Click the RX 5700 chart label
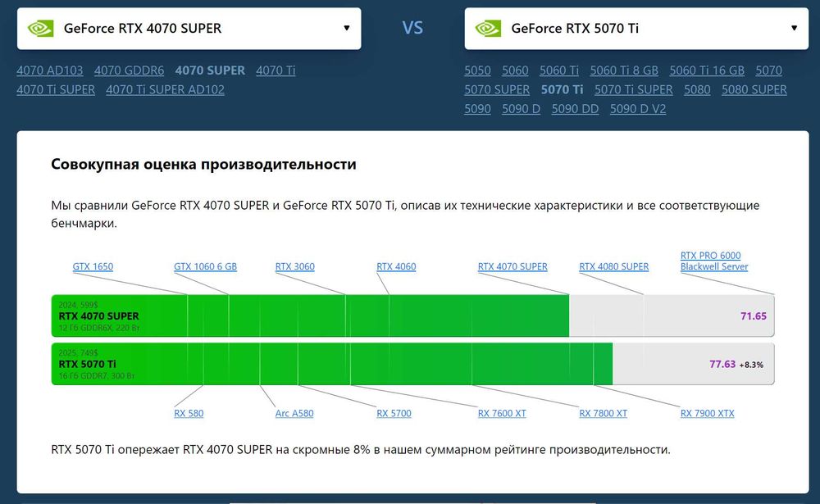Image resolution: width=820 pixels, height=504 pixels. click(x=394, y=414)
